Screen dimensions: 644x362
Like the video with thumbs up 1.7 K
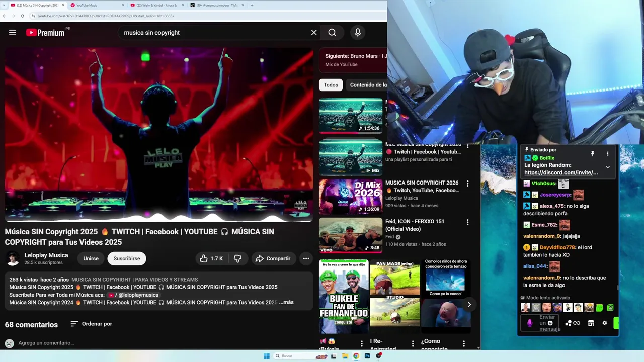pos(211,258)
